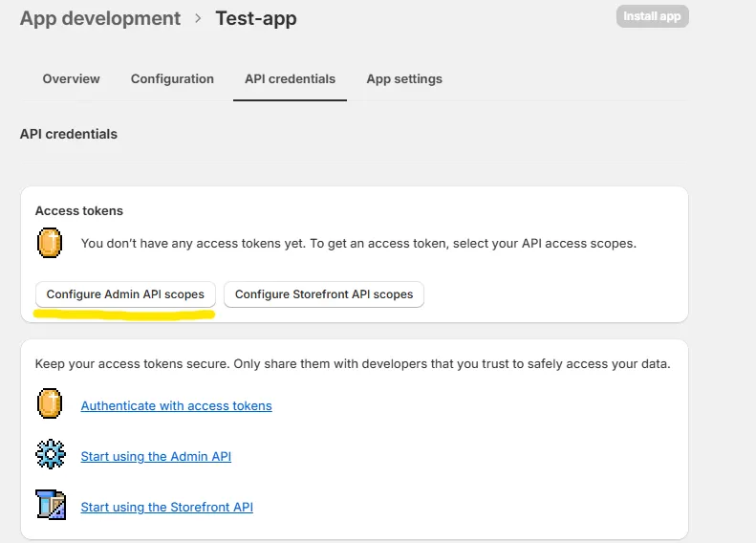The height and width of the screenshot is (543, 756).
Task: Click the breadcrumb chevron arrow before Test-app
Action: 198,18
